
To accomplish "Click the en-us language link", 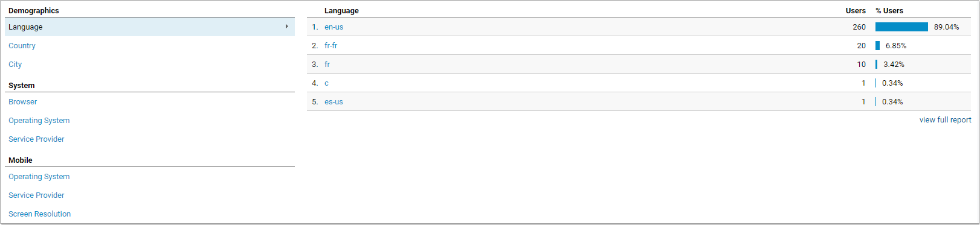I will 334,27.
